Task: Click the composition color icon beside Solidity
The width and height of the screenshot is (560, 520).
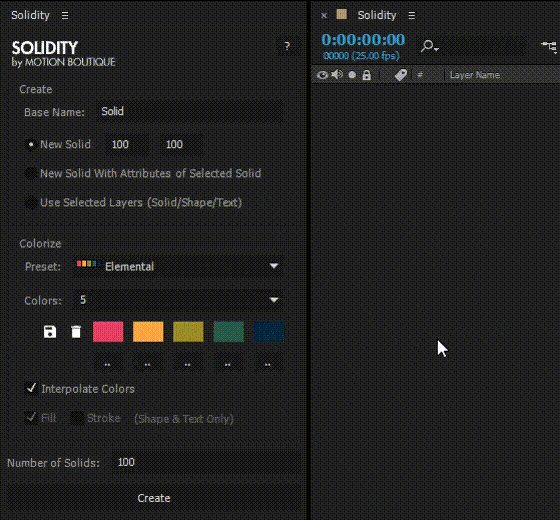Action: click(x=341, y=14)
